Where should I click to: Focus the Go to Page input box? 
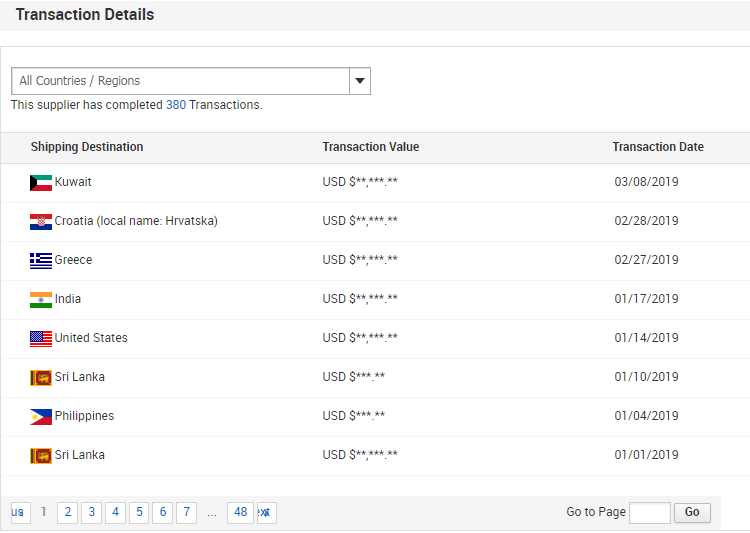650,513
